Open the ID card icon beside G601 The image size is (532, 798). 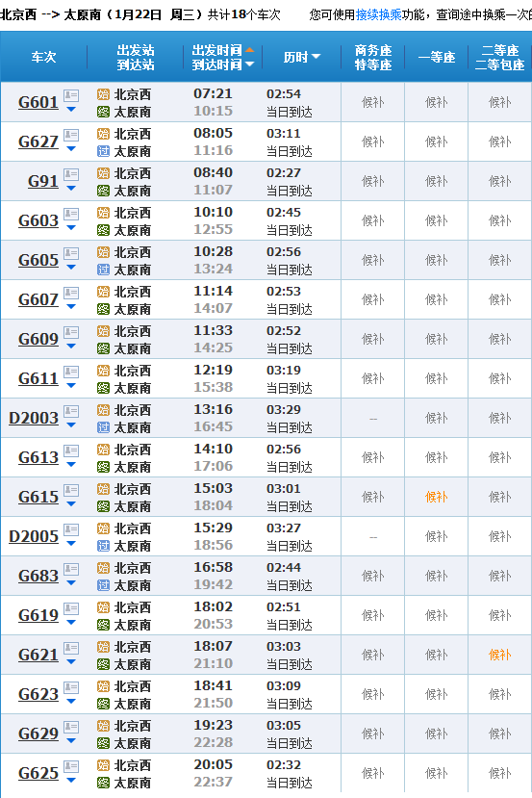click(71, 95)
